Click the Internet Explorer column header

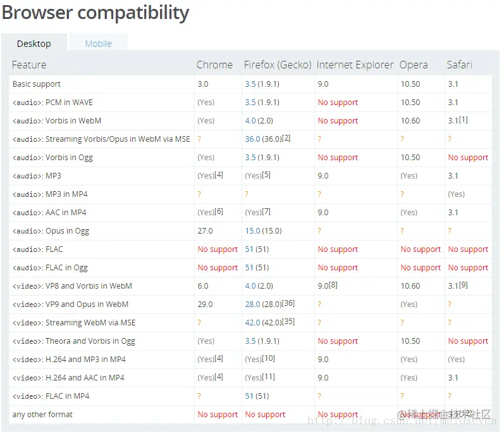pyautogui.click(x=355, y=65)
